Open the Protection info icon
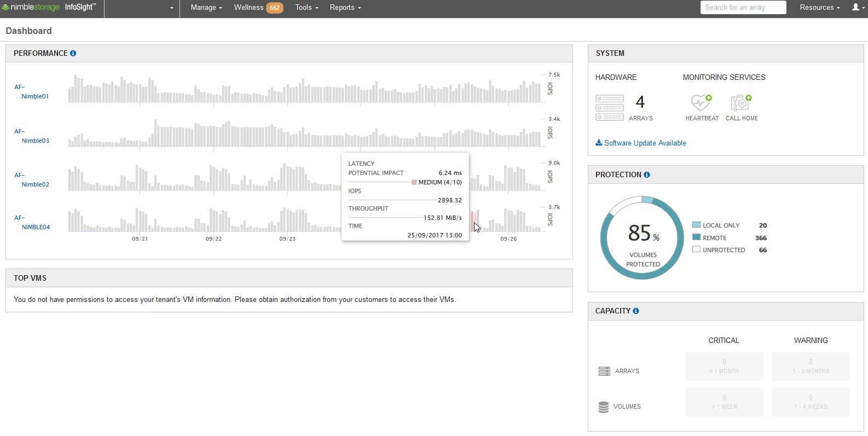This screenshot has width=868, height=436. tap(647, 175)
